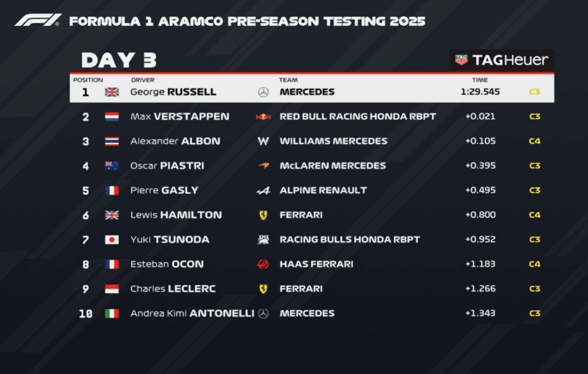Viewport: 588px width, 374px height.
Task: Click the Charles Leclerc row gap +1.266
Action: point(480,289)
